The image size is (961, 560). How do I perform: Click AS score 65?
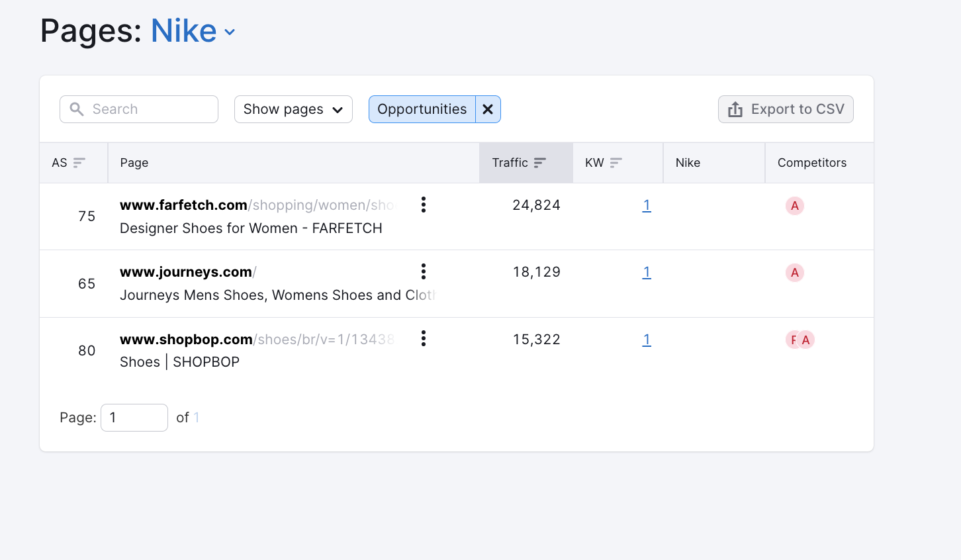87,284
